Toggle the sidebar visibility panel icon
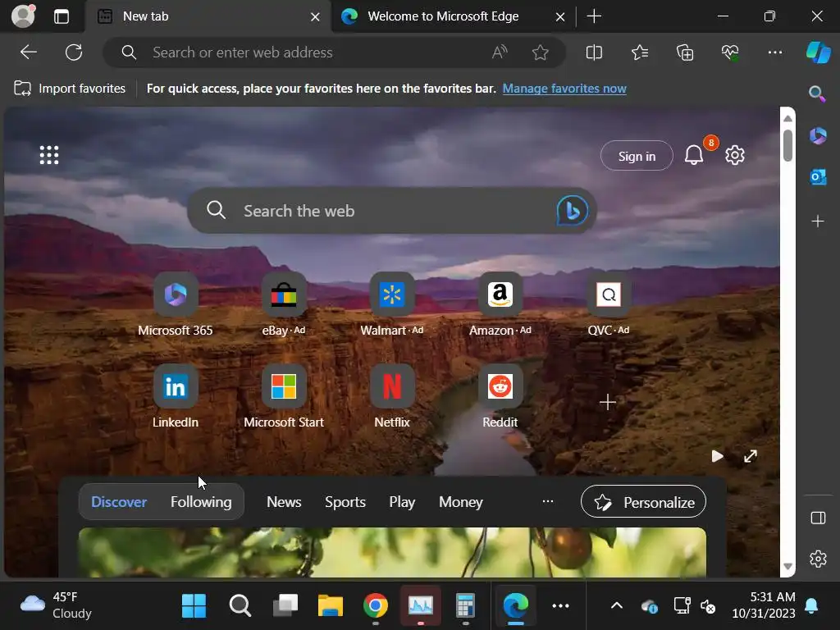 pyautogui.click(x=818, y=518)
